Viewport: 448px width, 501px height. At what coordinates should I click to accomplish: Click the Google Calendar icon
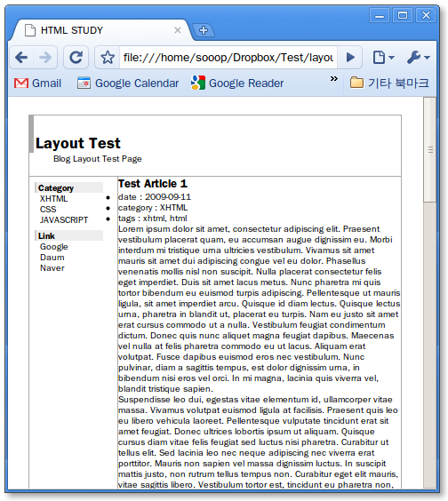[84, 83]
